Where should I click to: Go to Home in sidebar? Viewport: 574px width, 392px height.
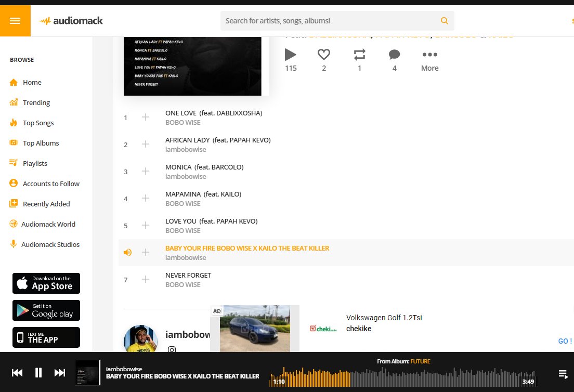coord(32,82)
